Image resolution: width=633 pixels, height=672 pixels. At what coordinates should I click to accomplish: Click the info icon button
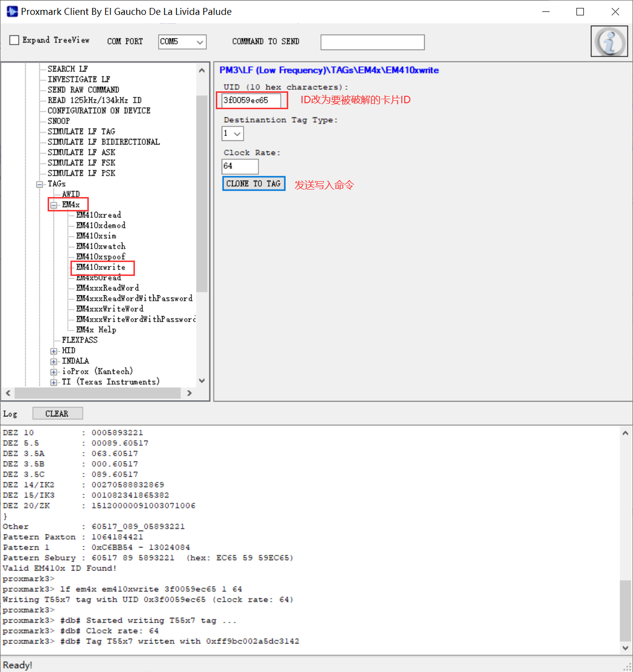(x=609, y=41)
